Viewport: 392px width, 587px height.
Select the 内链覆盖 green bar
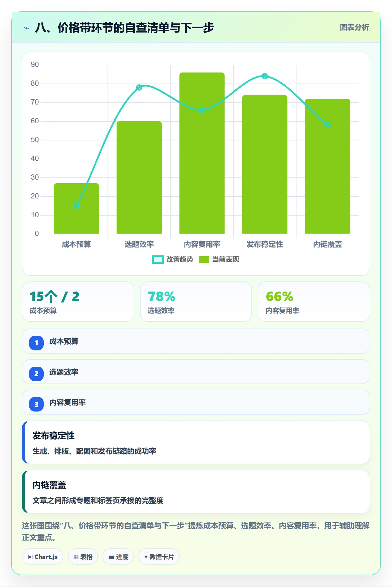click(327, 166)
